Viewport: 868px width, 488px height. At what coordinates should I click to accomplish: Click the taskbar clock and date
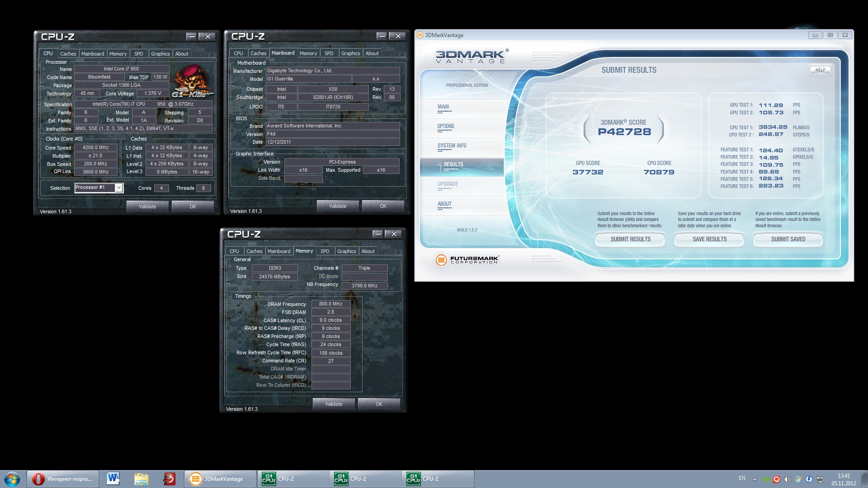844,479
